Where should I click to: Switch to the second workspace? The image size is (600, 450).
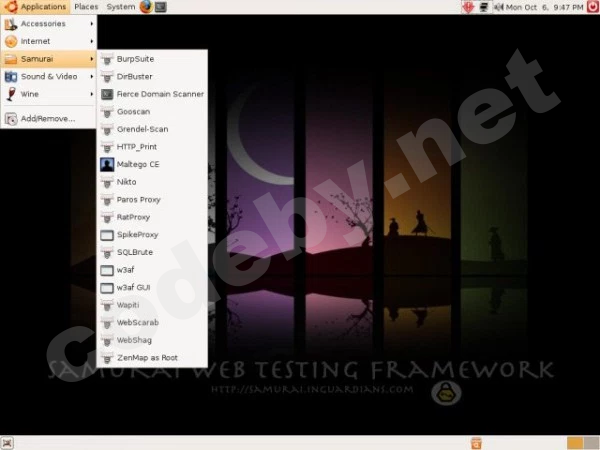(x=592, y=443)
